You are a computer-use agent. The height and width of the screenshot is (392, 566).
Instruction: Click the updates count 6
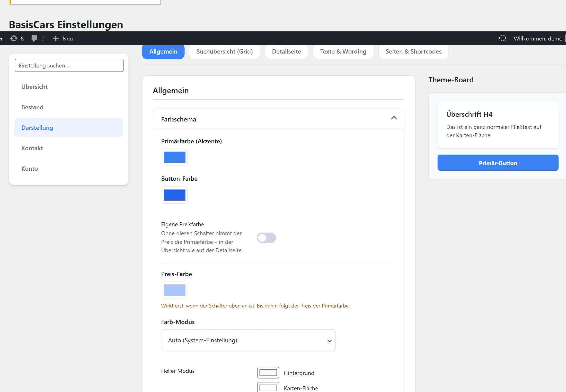pyautogui.click(x=22, y=39)
